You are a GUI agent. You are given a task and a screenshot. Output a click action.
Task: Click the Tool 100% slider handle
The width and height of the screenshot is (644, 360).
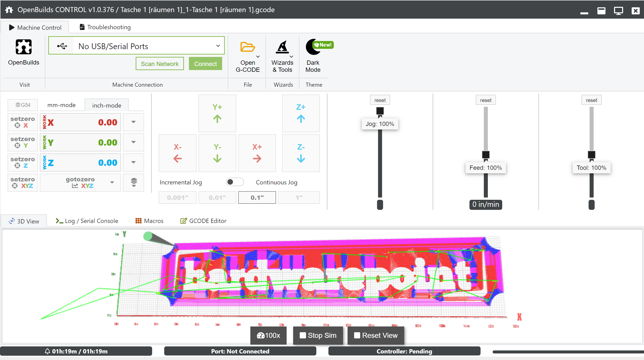coord(591,155)
